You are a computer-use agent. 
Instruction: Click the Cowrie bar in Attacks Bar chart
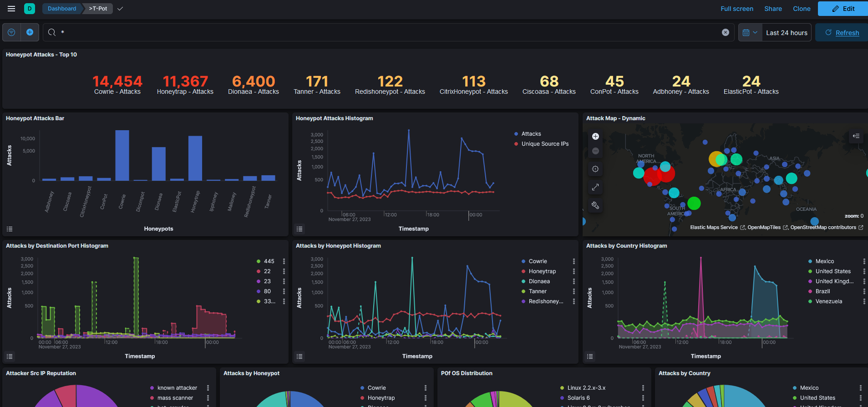[122, 155]
